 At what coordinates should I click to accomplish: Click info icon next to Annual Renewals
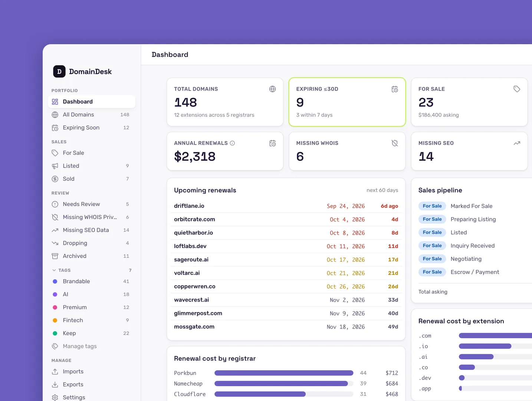(x=232, y=143)
